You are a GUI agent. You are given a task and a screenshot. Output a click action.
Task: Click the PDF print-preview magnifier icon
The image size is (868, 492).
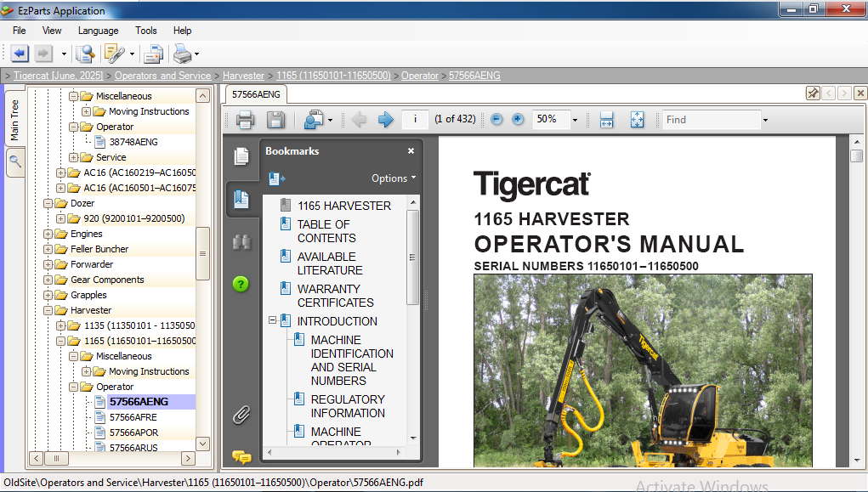(x=314, y=120)
